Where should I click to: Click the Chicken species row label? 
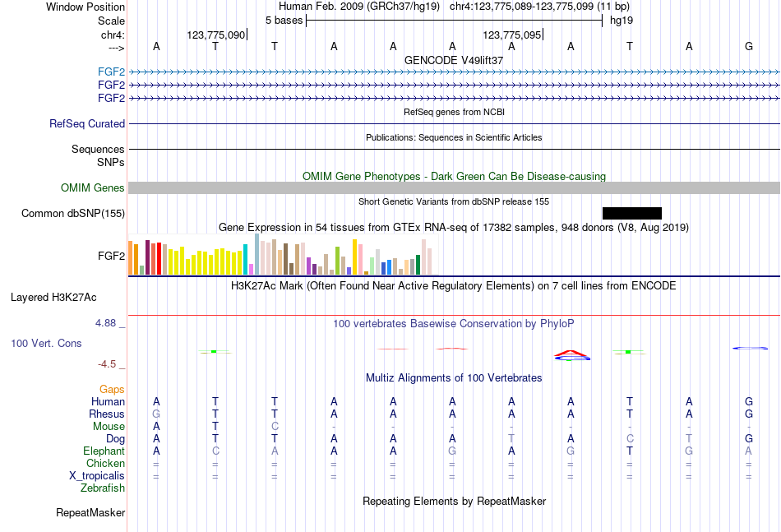105,463
